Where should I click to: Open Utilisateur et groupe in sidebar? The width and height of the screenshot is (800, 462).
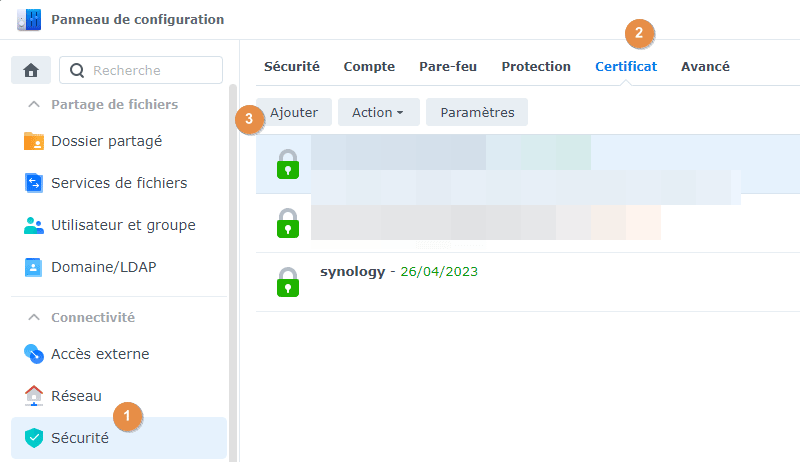click(x=119, y=225)
